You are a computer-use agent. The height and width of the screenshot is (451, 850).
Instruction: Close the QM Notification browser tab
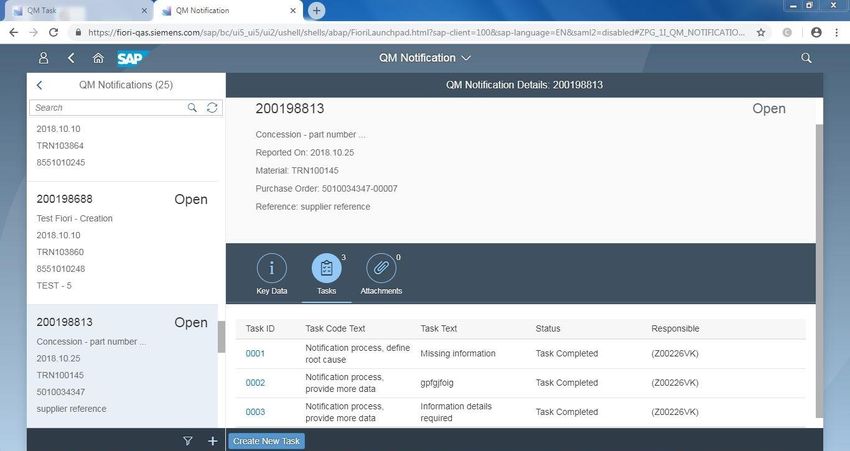click(x=293, y=10)
